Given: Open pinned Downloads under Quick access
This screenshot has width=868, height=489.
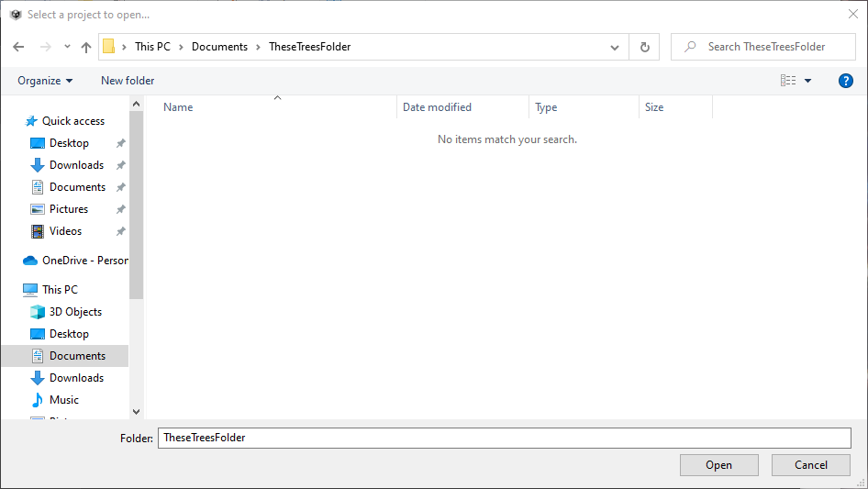Looking at the screenshot, I should (x=76, y=165).
